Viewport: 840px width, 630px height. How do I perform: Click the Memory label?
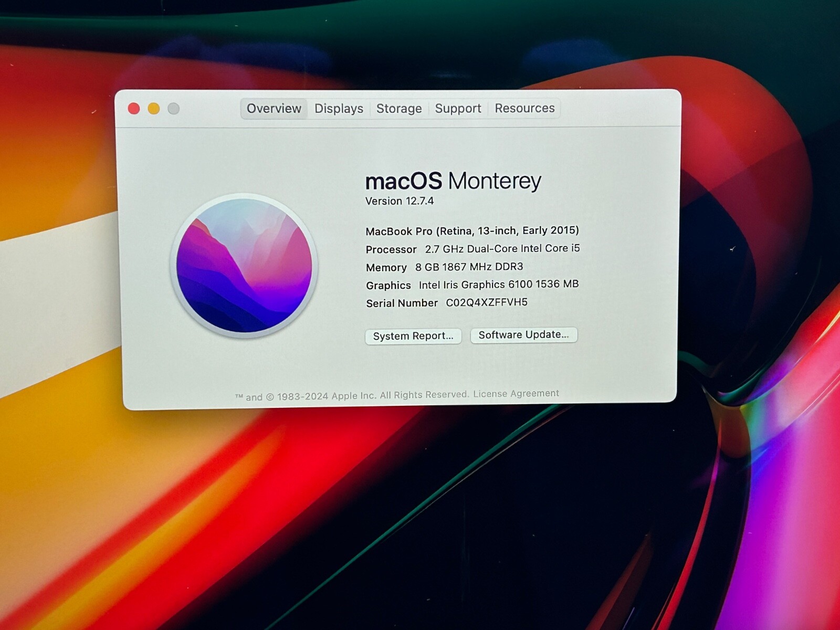(386, 268)
